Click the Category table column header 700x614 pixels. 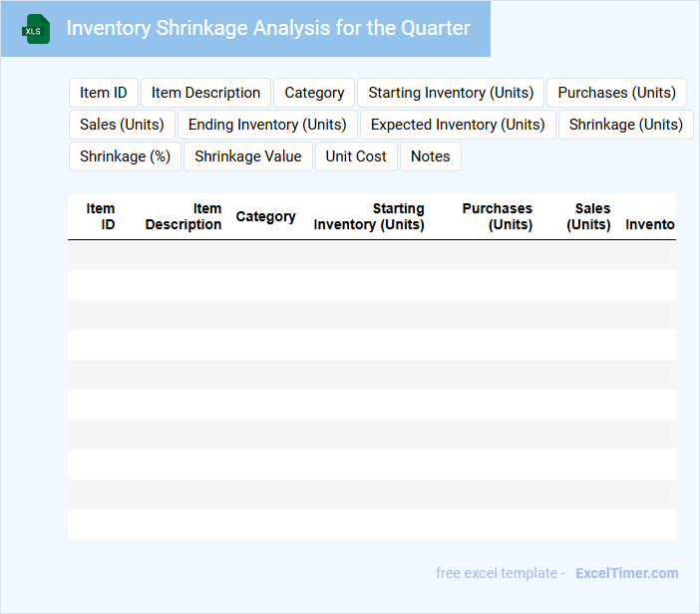(265, 216)
